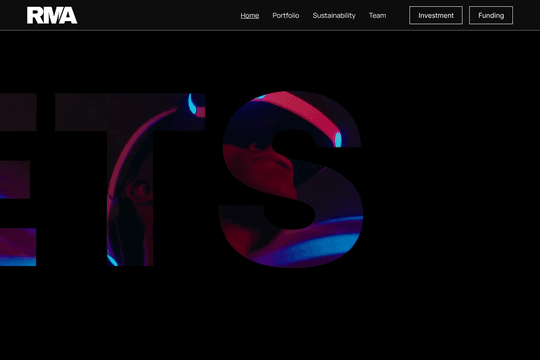Click the RMA logo
This screenshot has height=360, width=540.
point(52,16)
